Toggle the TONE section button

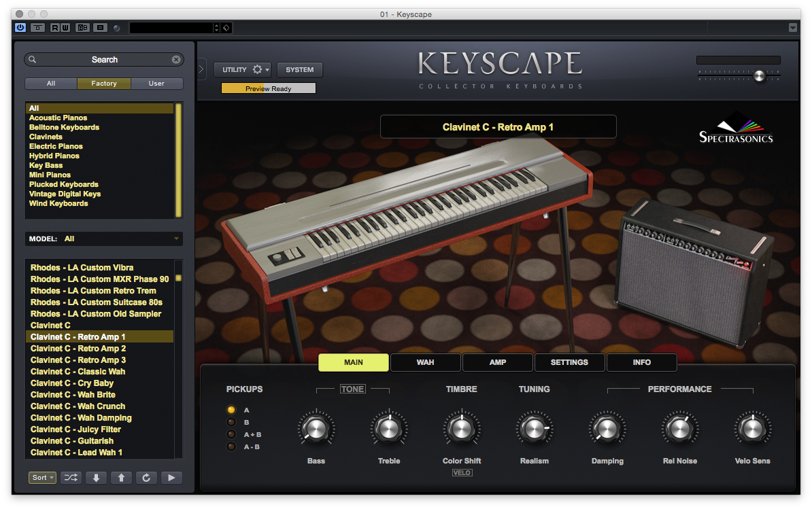(353, 389)
